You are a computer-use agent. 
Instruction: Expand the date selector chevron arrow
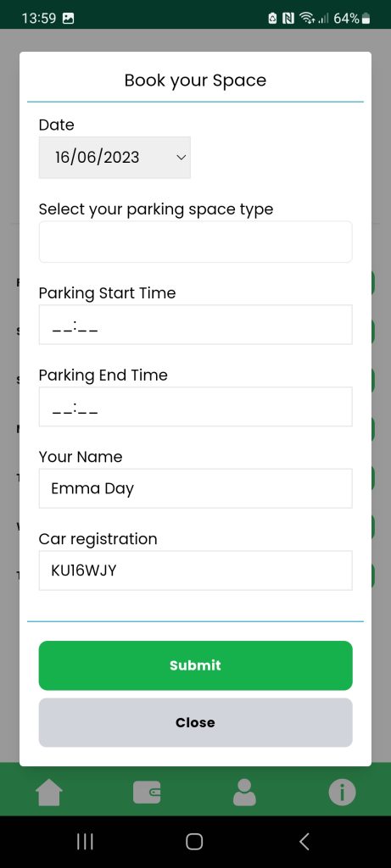181,157
